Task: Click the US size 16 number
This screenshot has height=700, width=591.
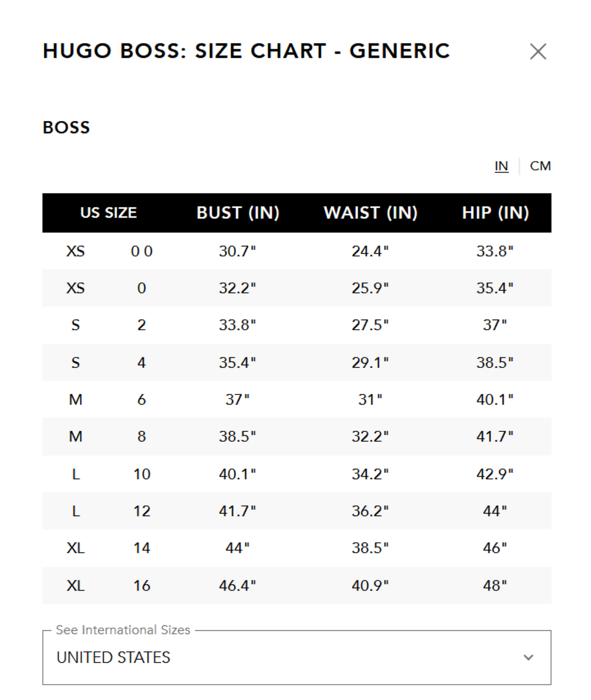Action: click(142, 586)
